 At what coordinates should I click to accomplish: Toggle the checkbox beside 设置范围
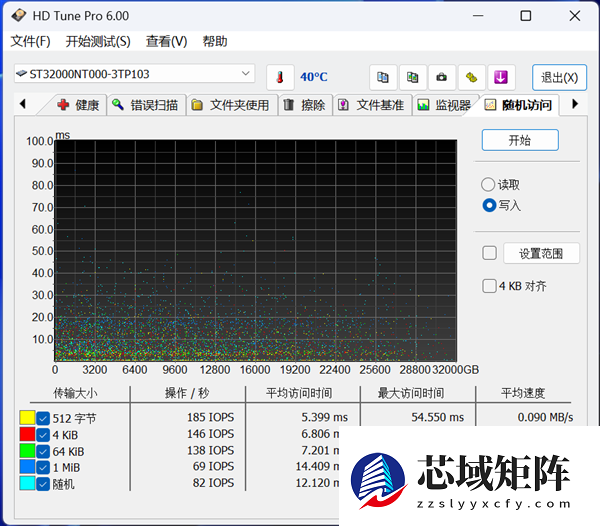tap(489, 253)
